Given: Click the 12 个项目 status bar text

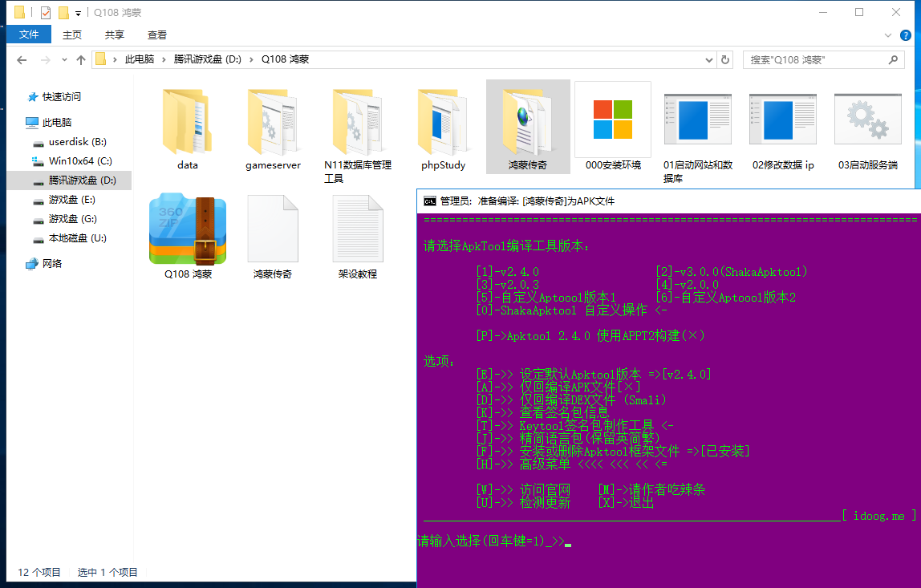Looking at the screenshot, I should click(39, 572).
